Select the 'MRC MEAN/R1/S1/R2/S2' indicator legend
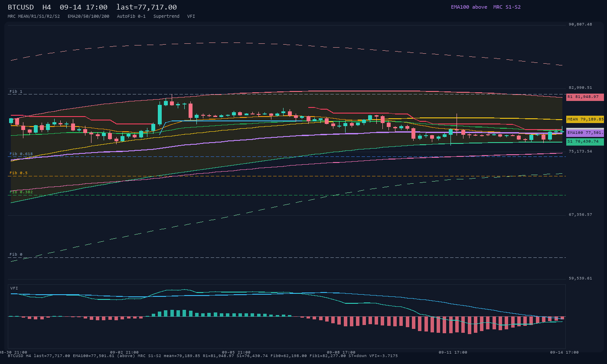 point(34,16)
